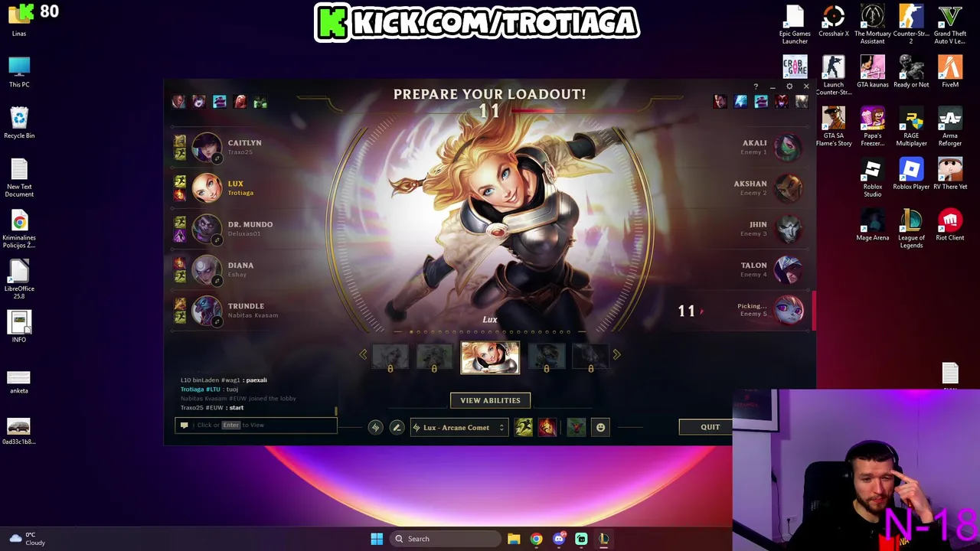The height and width of the screenshot is (551, 980).
Task: Click the chat scrollbar
Action: (336, 412)
